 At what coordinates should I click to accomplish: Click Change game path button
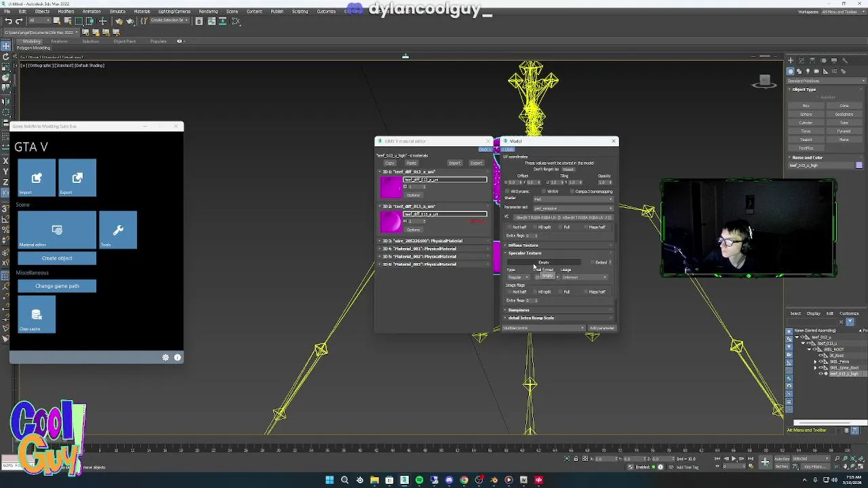(x=57, y=286)
